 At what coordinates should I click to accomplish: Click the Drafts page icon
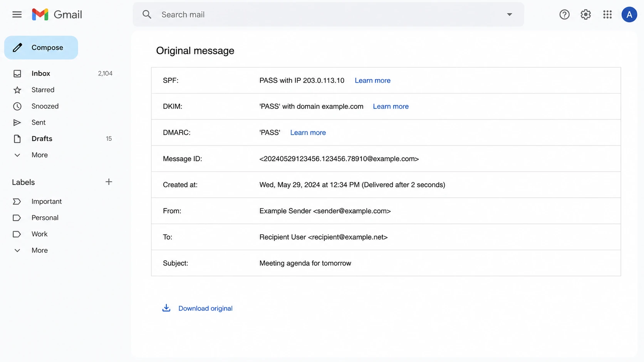click(x=17, y=139)
